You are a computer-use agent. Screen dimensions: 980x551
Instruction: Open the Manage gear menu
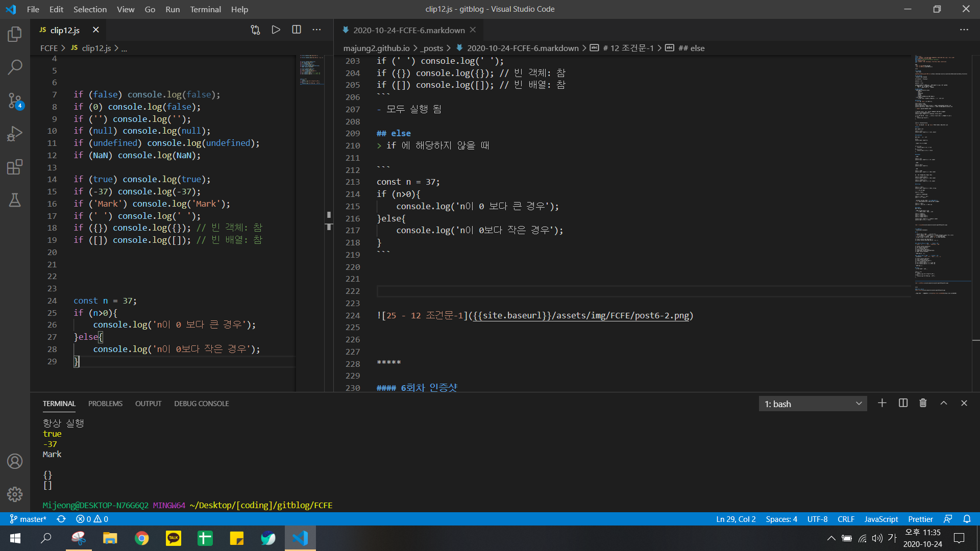click(15, 494)
